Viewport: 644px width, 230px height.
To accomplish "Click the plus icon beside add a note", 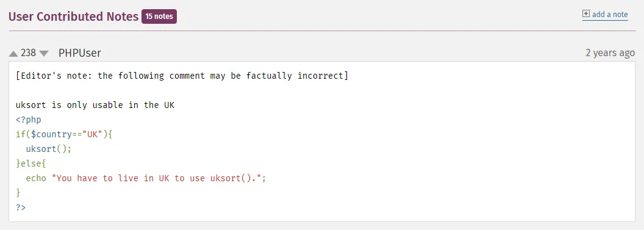I will (x=586, y=13).
